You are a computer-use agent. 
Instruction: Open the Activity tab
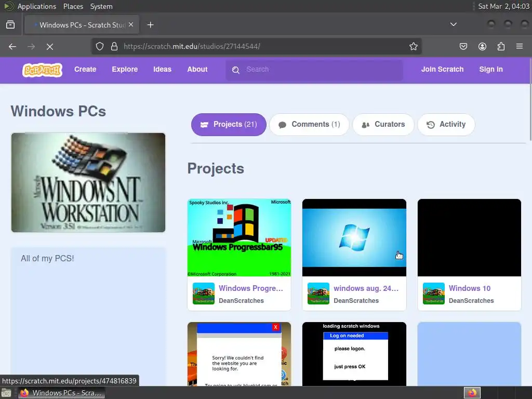tap(446, 125)
